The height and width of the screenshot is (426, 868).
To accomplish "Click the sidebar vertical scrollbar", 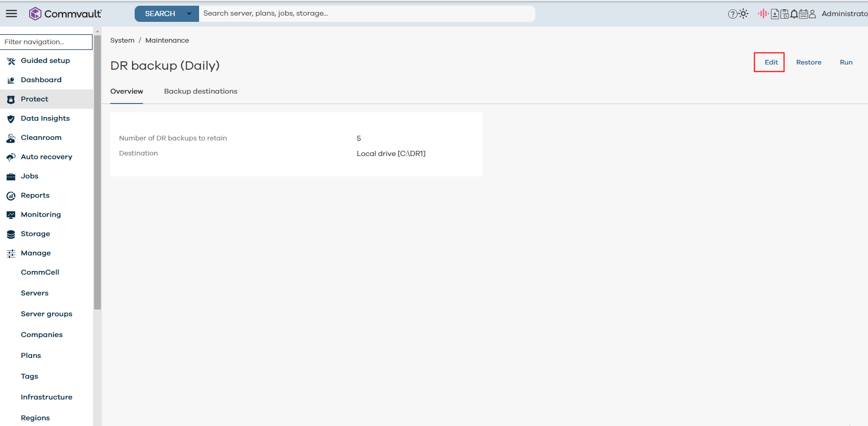I will (97, 172).
